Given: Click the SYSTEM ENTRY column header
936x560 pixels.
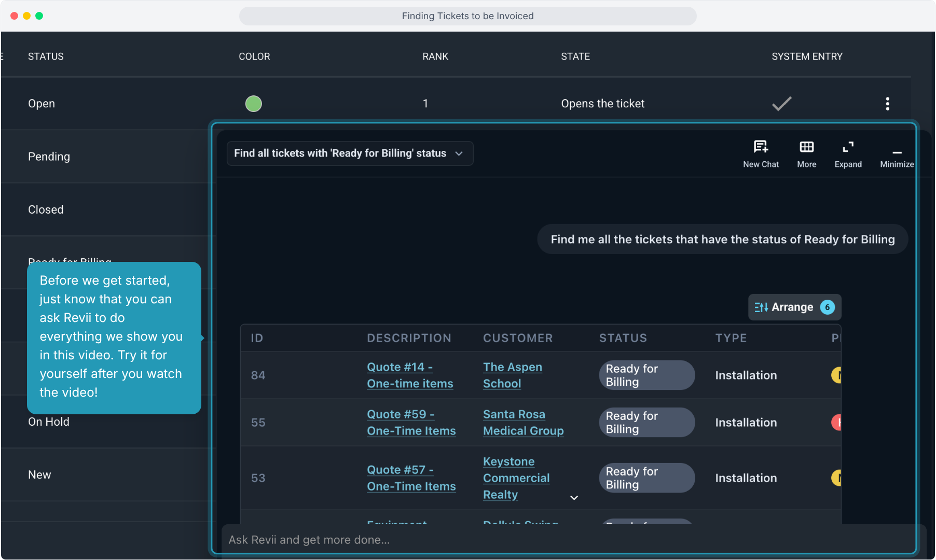Looking at the screenshot, I should point(807,57).
